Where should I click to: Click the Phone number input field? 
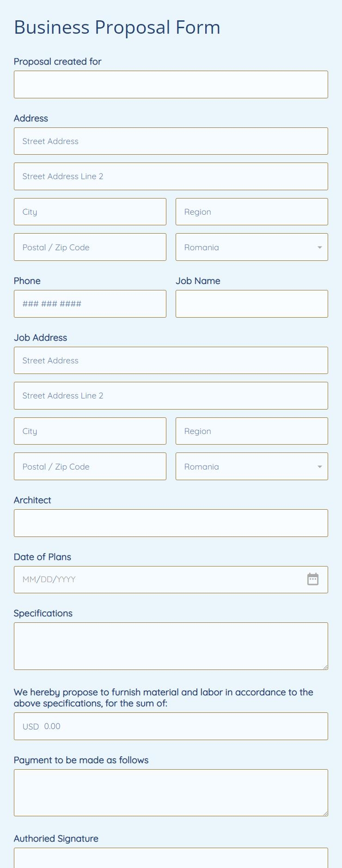(x=90, y=303)
